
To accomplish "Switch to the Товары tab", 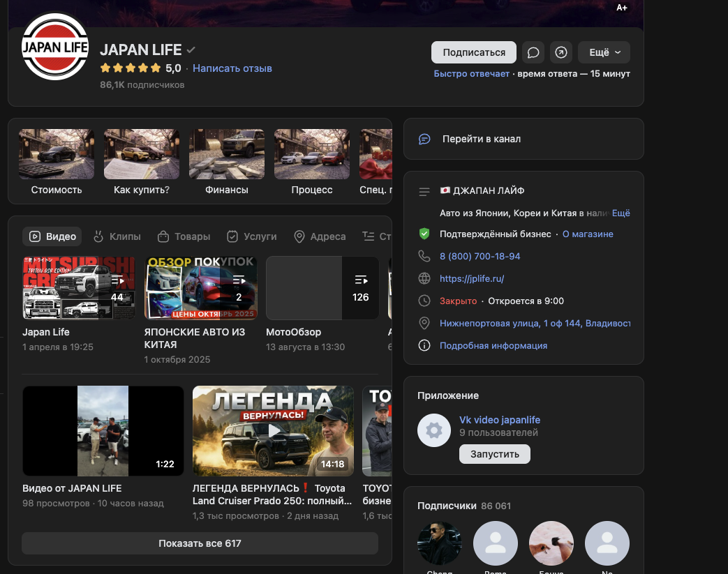I will pyautogui.click(x=184, y=236).
